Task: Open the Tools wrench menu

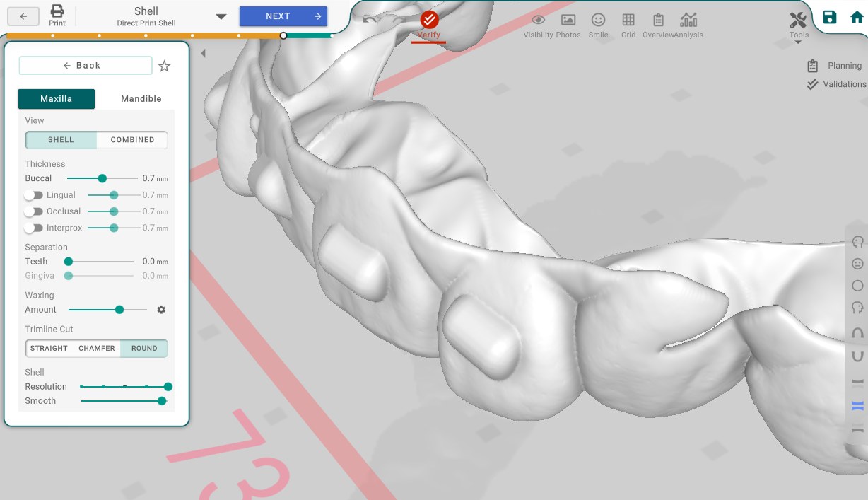Action: click(798, 21)
